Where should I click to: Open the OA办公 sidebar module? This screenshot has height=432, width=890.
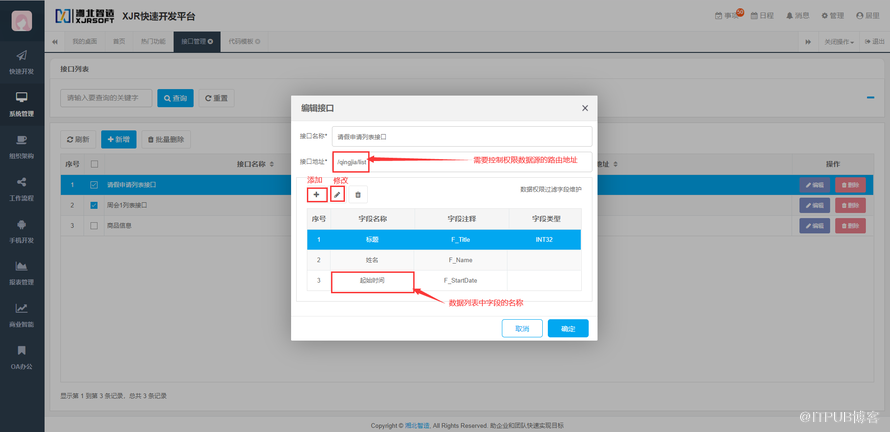(x=22, y=356)
